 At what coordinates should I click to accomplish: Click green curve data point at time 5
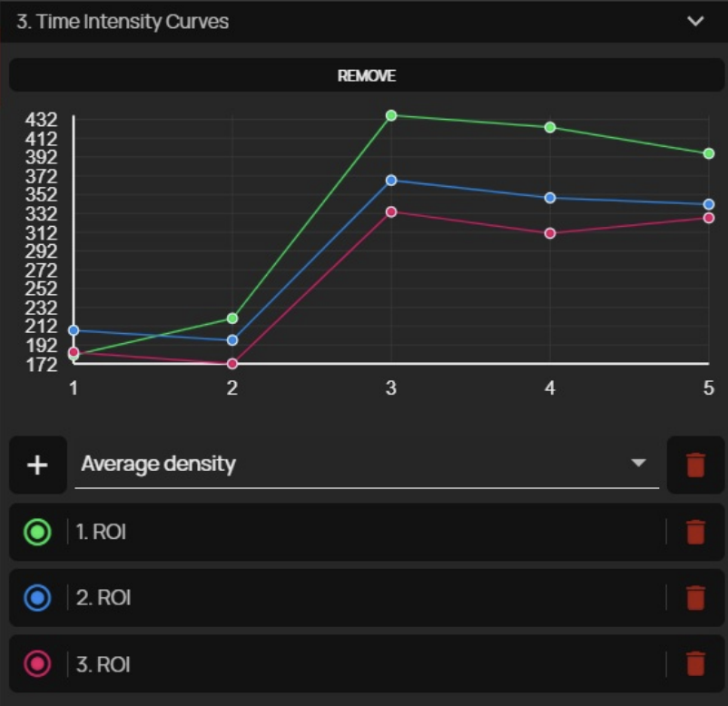pyautogui.click(x=709, y=153)
